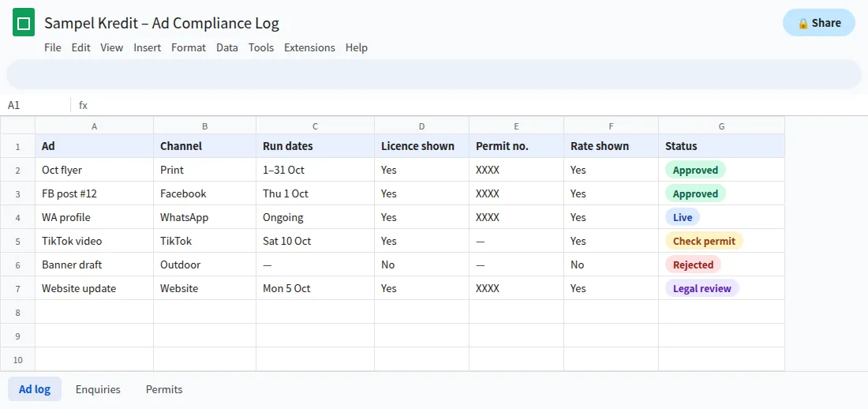Screen dimensions: 868x409
Task: Open the Help menu
Action: tap(357, 47)
